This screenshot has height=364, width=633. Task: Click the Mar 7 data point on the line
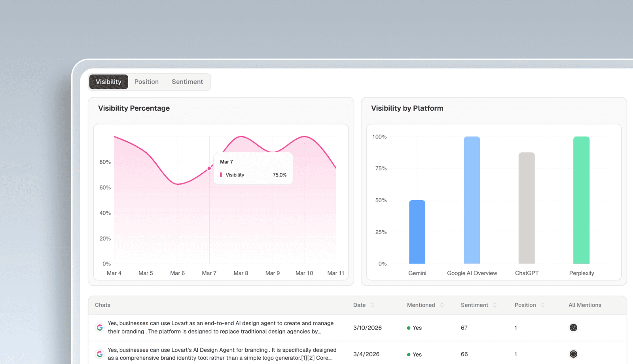point(209,168)
